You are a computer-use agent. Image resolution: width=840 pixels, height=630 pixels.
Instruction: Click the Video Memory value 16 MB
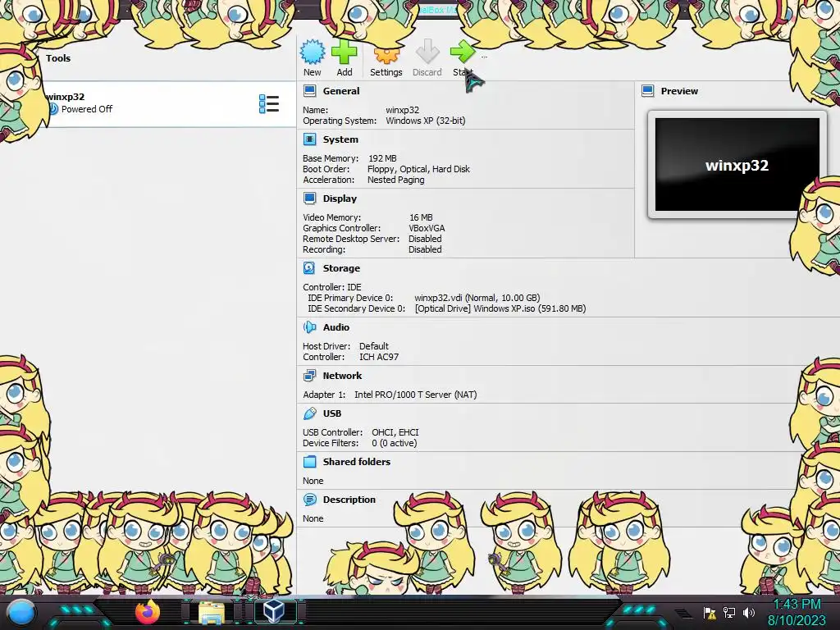(421, 217)
